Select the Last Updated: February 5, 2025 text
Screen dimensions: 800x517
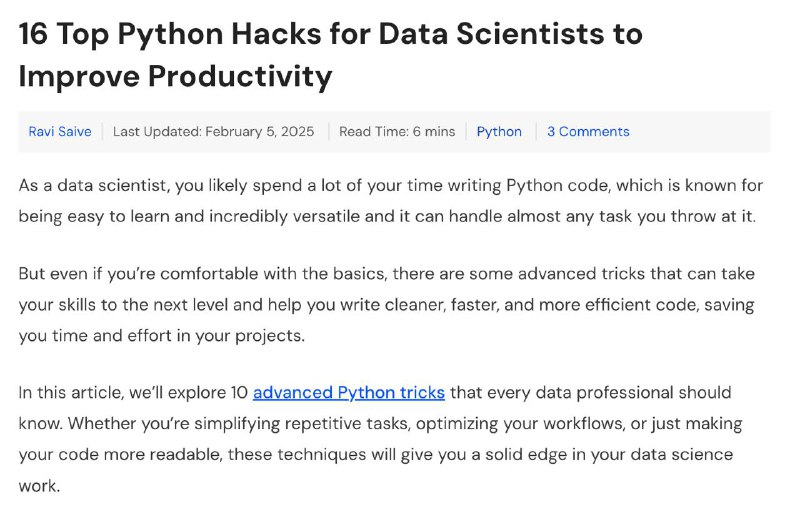pos(213,132)
